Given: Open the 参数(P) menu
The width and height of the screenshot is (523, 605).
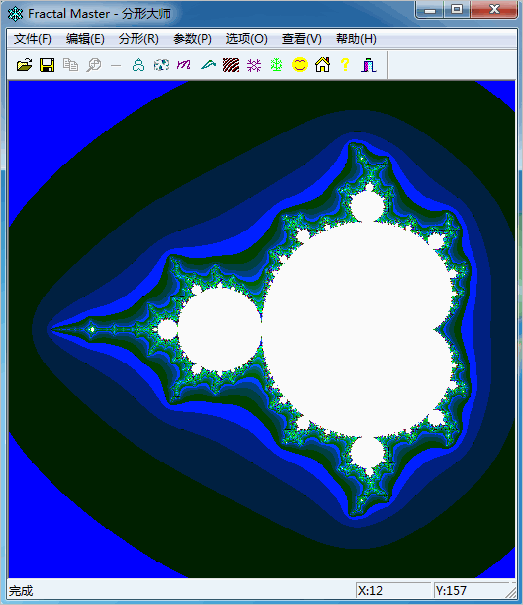Looking at the screenshot, I should tap(192, 39).
